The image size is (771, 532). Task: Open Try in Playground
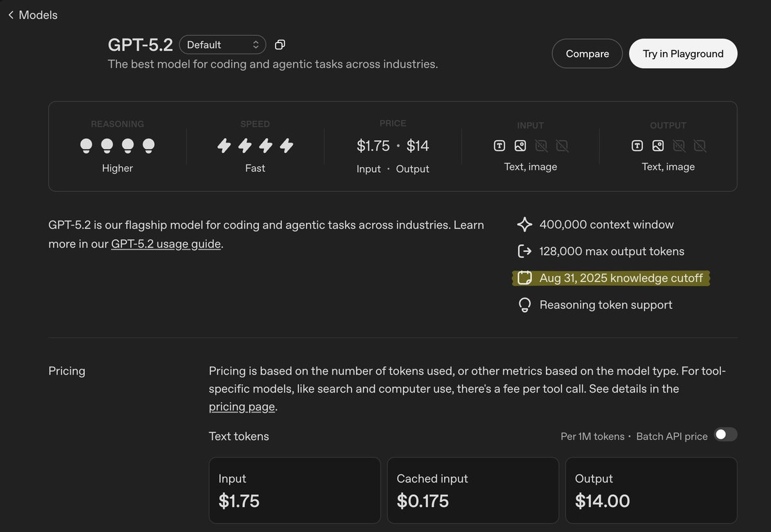tap(683, 54)
